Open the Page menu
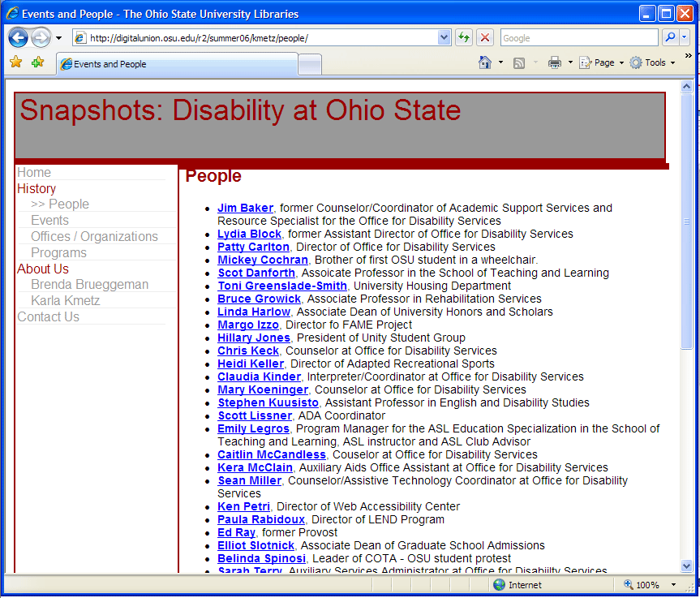Image resolution: width=700 pixels, height=598 pixels. 601,62
